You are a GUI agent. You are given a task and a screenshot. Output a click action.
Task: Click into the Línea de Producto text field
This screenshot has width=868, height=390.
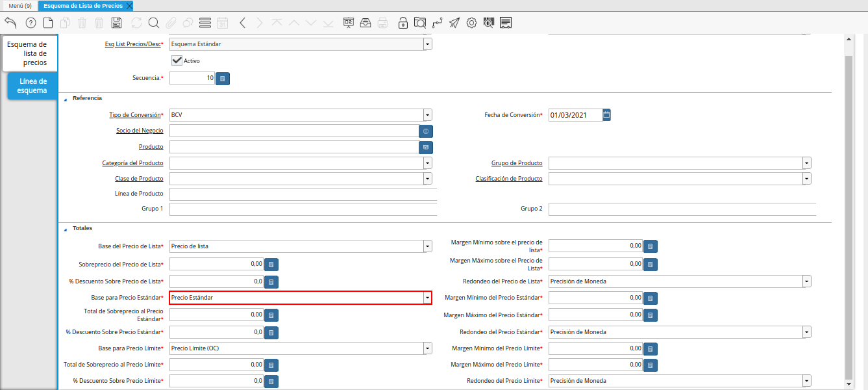coord(302,194)
